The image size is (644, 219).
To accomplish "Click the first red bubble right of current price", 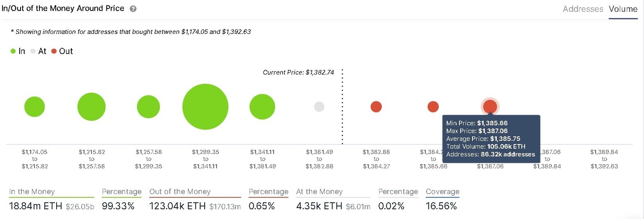I will pyautogui.click(x=376, y=106).
